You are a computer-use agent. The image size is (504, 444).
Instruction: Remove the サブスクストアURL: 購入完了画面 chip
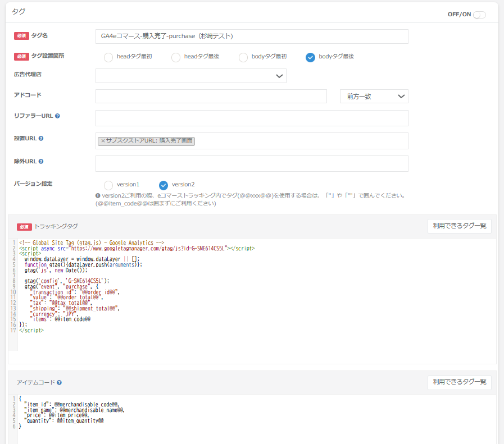(x=103, y=141)
